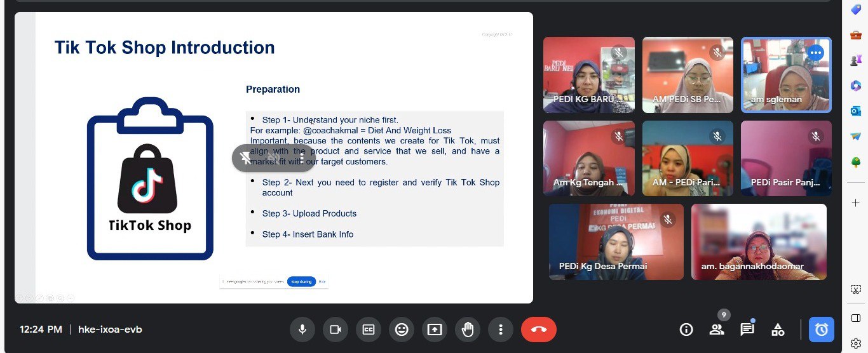868x353 pixels.
Task: Open the chat with everyone panel
Action: [747, 330]
